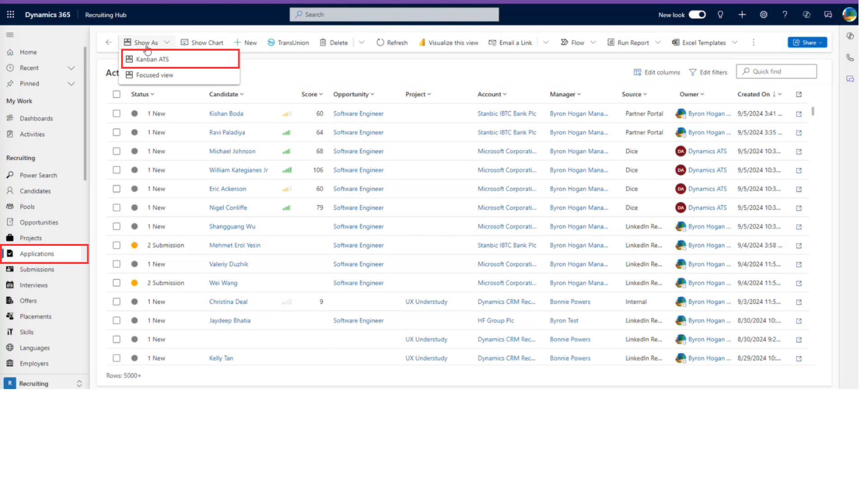The image size is (868, 488).
Task: Open the Created On column header menu
Action: [x=759, y=94]
